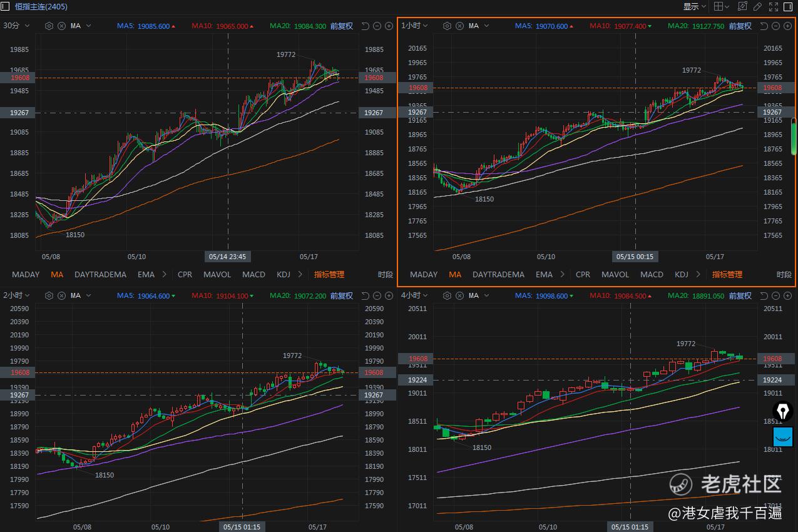
Task: Toggle 前复权 on the 4小时 chart
Action: 740,295
